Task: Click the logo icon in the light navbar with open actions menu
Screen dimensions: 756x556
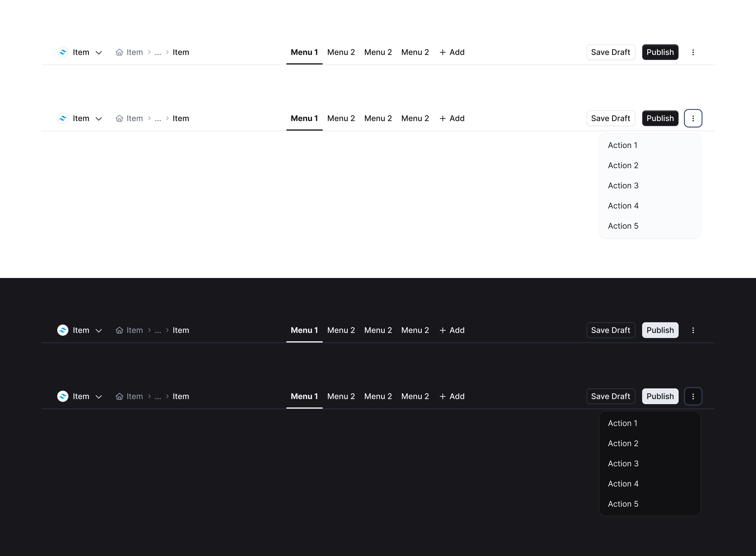Action: tap(63, 118)
